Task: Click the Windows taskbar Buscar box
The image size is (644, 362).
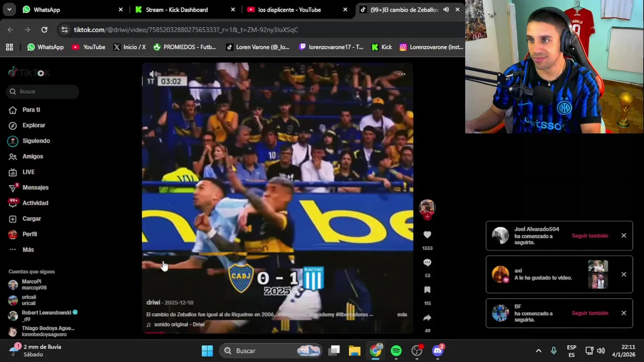Action: click(272, 350)
